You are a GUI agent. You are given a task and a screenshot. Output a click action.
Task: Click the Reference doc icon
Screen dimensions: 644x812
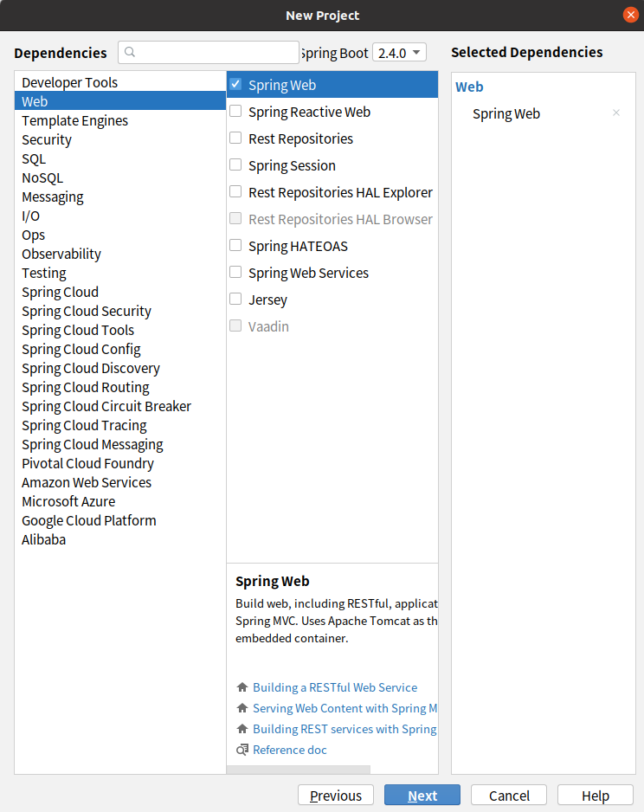(x=241, y=750)
